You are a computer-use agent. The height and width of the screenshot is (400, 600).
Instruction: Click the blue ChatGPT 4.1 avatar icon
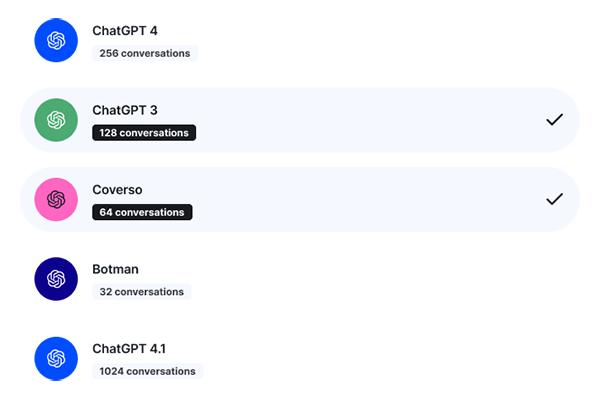pos(56,358)
